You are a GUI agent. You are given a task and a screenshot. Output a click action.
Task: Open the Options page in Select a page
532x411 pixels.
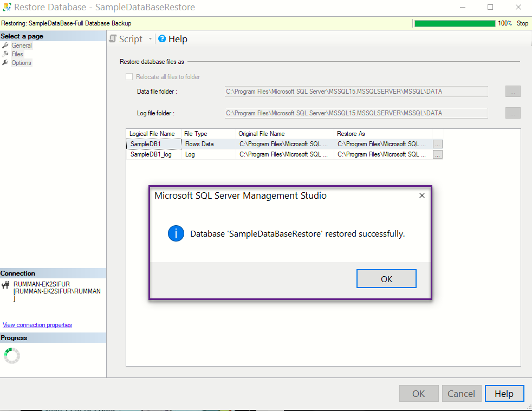tap(21, 63)
